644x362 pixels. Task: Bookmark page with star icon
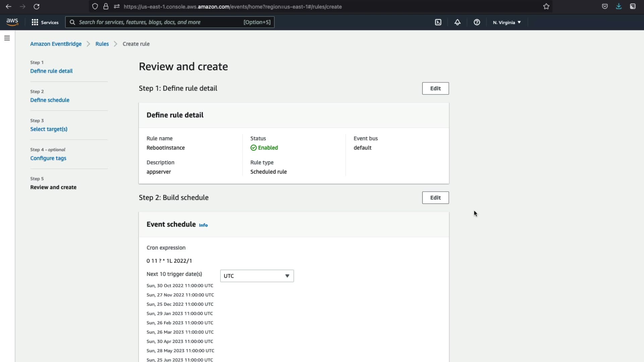546,6
